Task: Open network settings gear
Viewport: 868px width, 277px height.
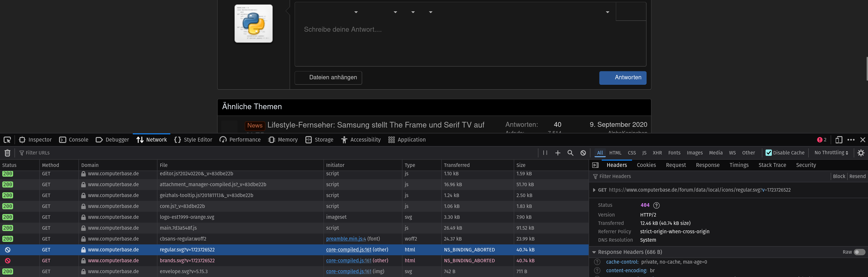Action: pyautogui.click(x=861, y=153)
